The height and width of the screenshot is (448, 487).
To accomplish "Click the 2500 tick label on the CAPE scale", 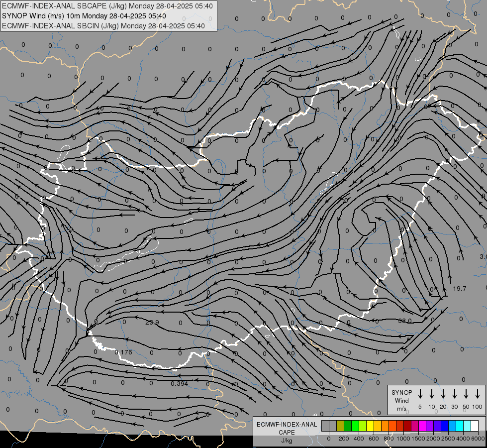I will pyautogui.click(x=449, y=439).
